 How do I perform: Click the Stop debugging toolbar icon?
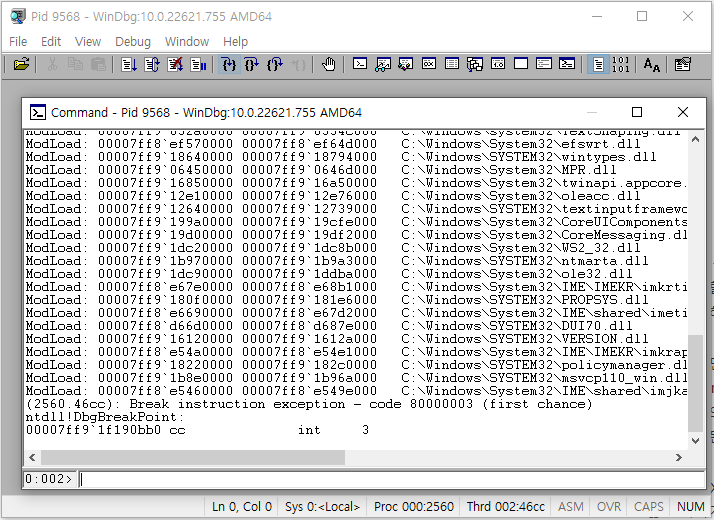pyautogui.click(x=175, y=65)
